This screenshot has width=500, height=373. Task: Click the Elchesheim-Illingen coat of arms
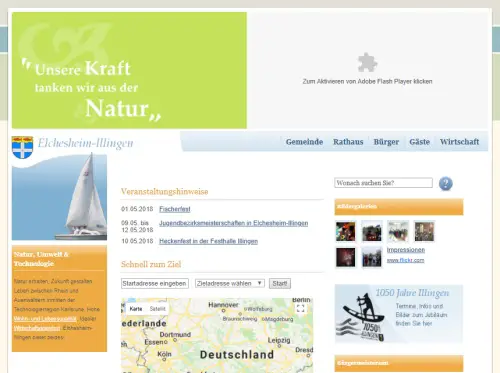(x=22, y=147)
